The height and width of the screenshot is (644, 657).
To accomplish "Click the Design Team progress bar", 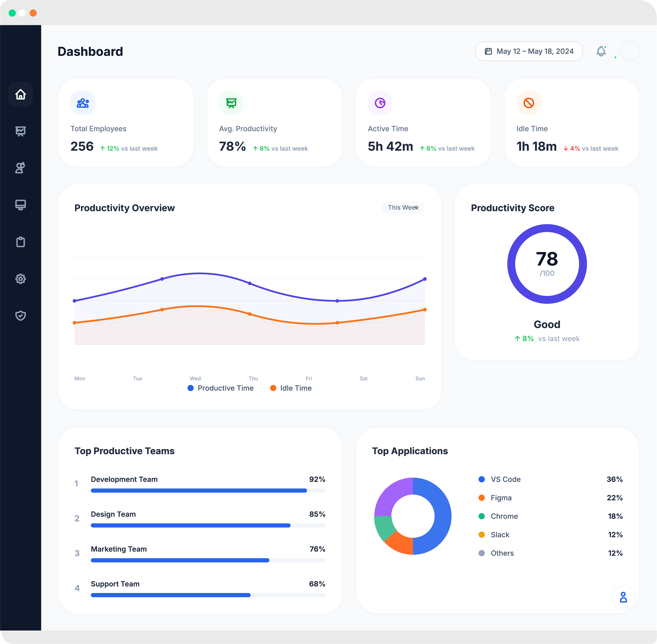I will click(208, 525).
